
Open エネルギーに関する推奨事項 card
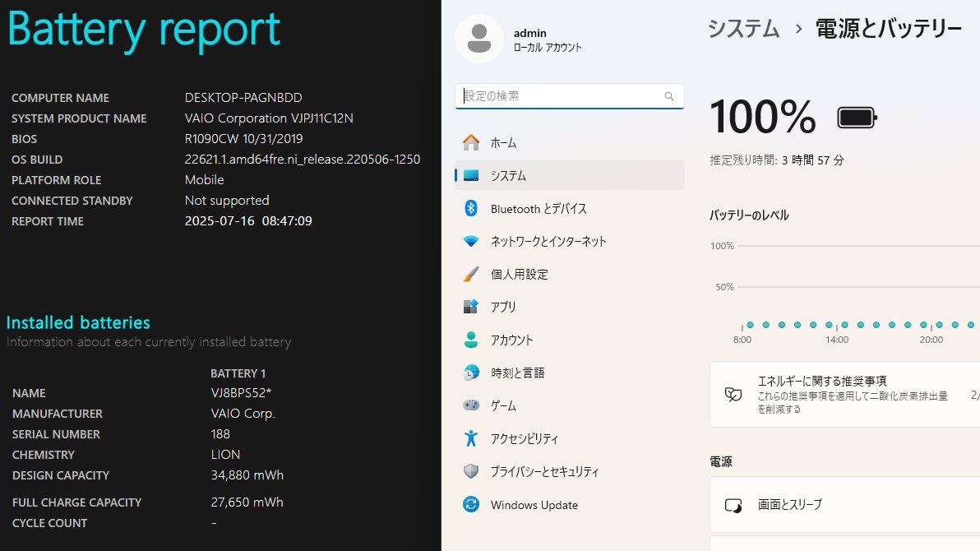(845, 394)
